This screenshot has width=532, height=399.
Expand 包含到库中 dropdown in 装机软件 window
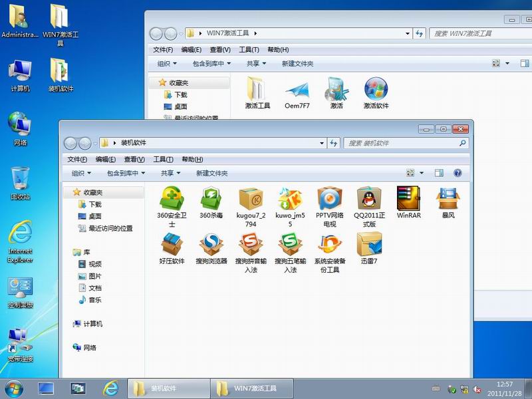(126, 173)
